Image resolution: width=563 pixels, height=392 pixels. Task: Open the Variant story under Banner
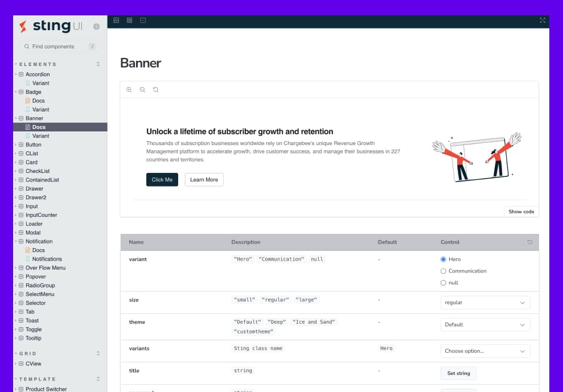click(x=40, y=136)
